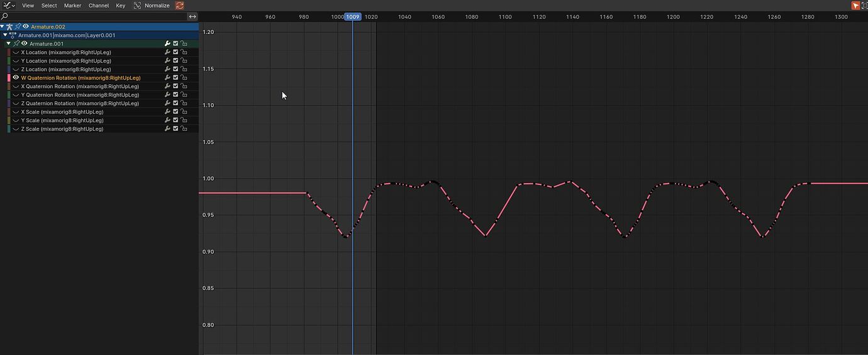Lock the Z Location channel
Screen dimensions: 868x355
[x=184, y=69]
